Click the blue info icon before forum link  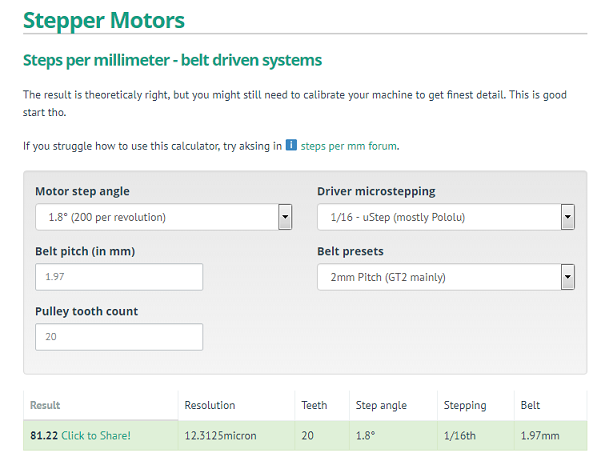click(x=291, y=145)
